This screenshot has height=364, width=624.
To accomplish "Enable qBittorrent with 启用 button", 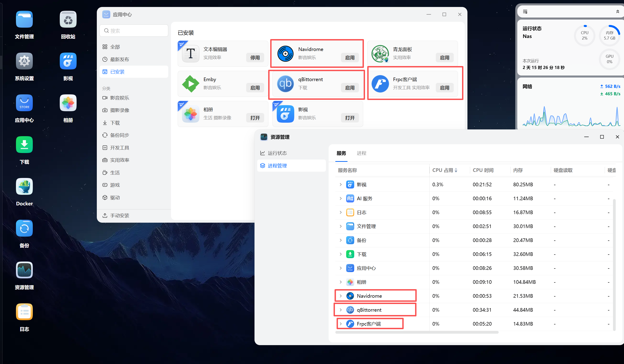I will pos(350,88).
